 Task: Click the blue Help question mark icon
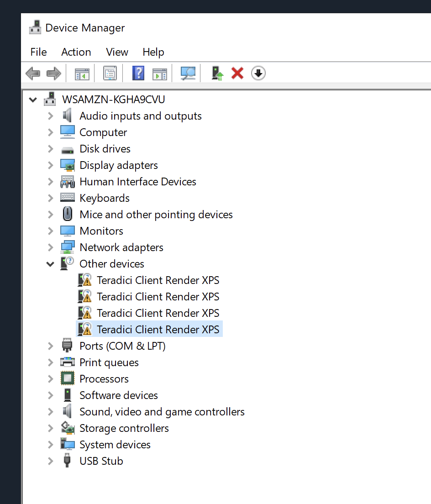[138, 73]
